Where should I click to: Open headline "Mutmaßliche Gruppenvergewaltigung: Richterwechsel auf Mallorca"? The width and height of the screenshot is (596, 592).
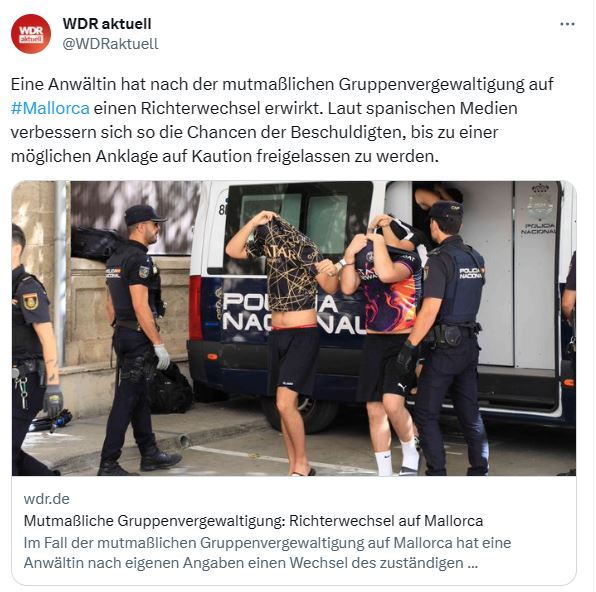pyautogui.click(x=253, y=521)
